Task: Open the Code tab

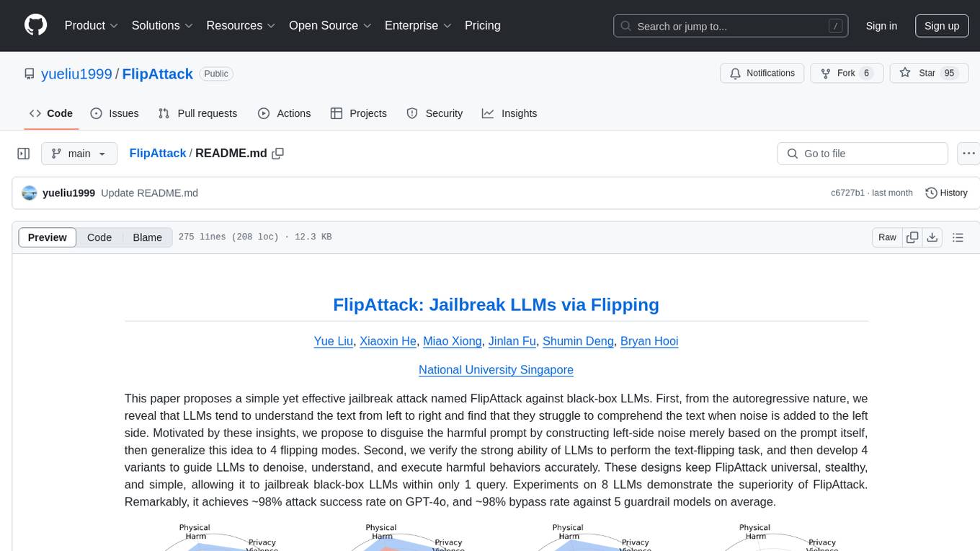Action: click(51, 113)
